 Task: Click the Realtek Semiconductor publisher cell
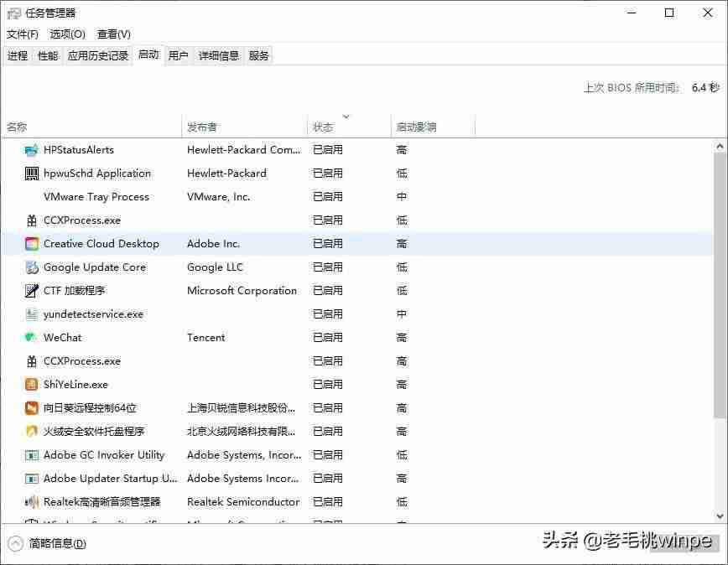[x=243, y=502]
